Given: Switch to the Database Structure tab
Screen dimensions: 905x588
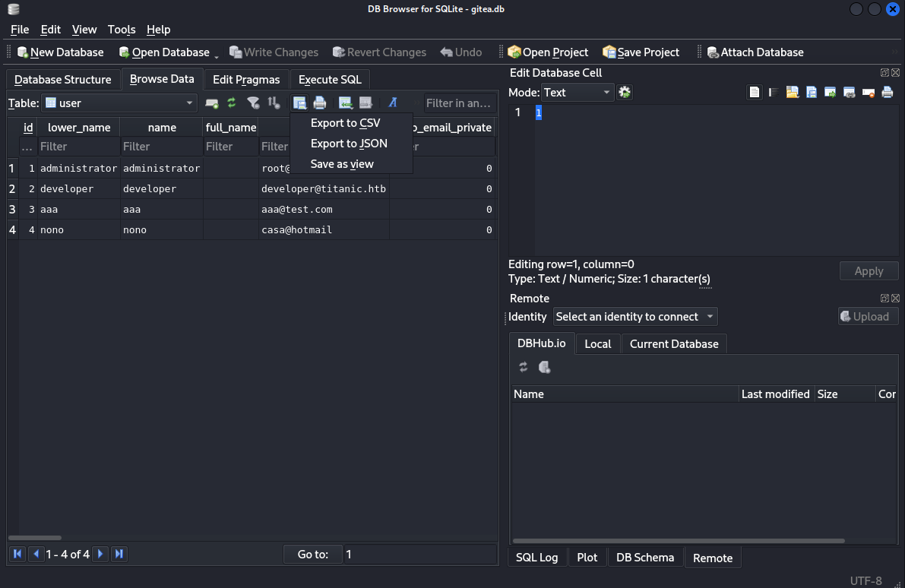Looking at the screenshot, I should click(x=63, y=80).
